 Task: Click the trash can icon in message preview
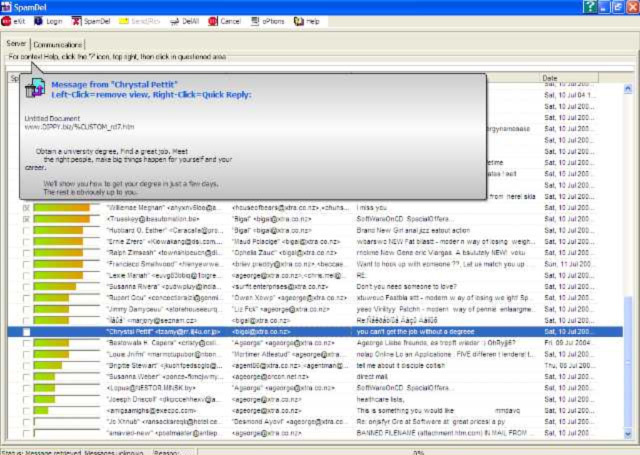pos(35,89)
